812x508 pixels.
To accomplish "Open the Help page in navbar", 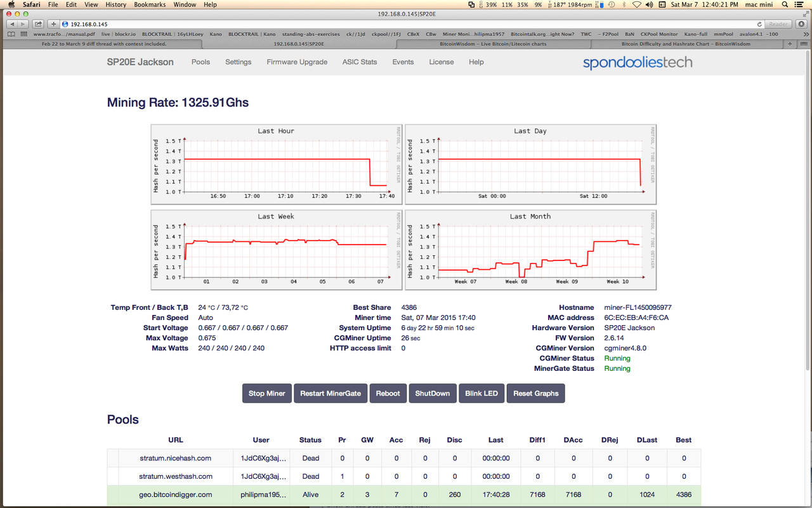I will pyautogui.click(x=476, y=62).
